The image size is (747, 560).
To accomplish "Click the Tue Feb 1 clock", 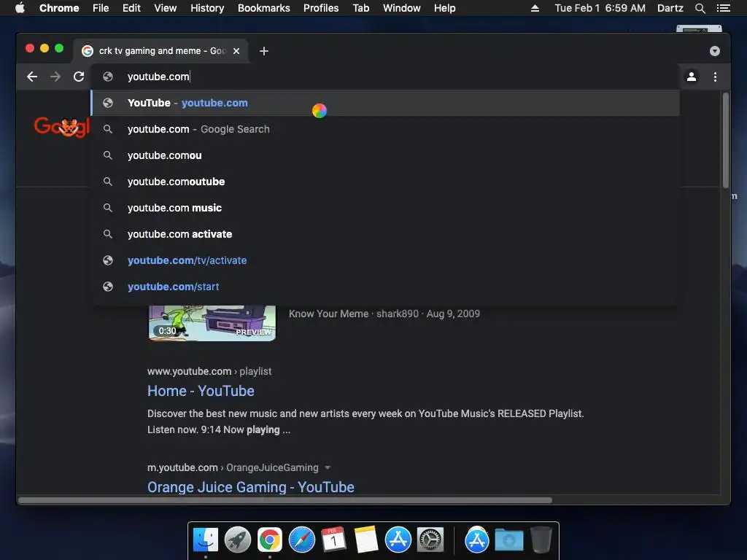I will pos(600,8).
